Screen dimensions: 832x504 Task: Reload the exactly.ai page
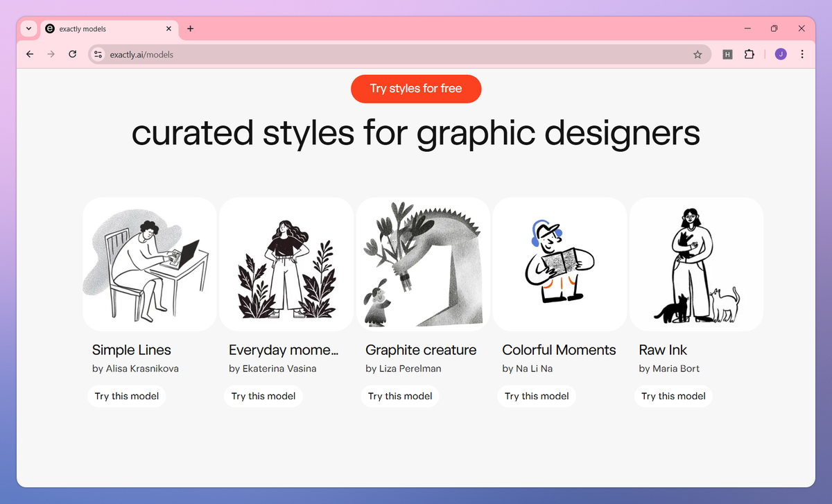72,54
